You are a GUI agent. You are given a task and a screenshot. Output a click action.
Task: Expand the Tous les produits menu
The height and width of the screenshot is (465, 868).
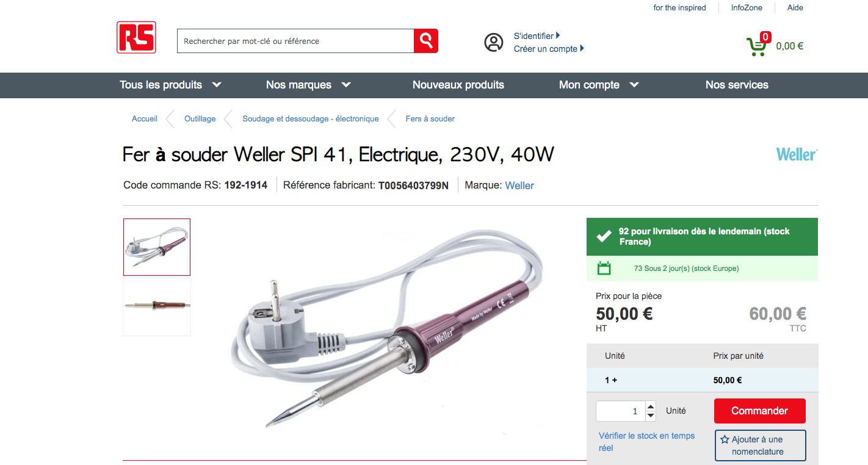tap(170, 85)
